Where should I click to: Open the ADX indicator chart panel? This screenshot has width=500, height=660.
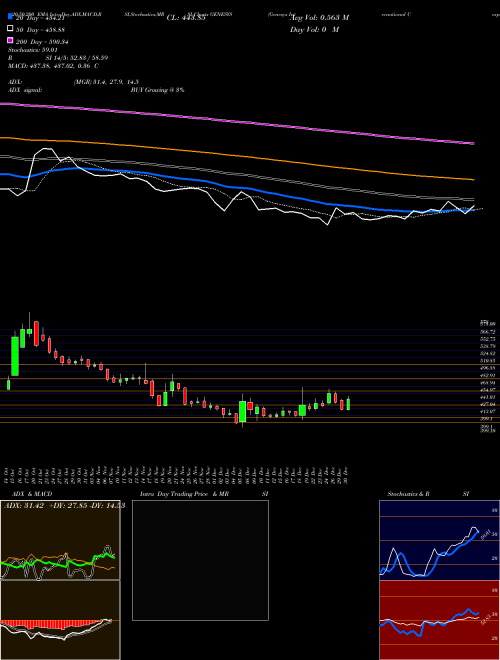pos(60,540)
